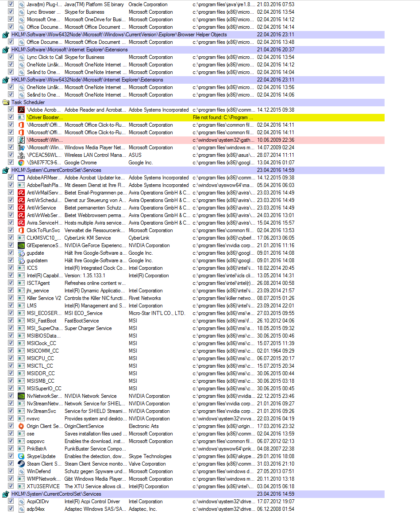Click the Task Scheduler folder icon
The width and height of the screenshot is (420, 513).
click(x=6, y=102)
